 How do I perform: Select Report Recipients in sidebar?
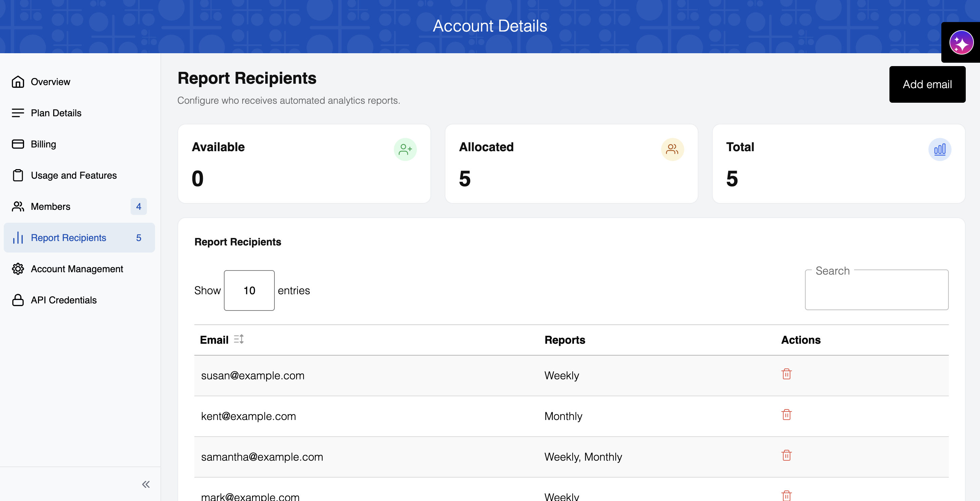tap(79, 238)
